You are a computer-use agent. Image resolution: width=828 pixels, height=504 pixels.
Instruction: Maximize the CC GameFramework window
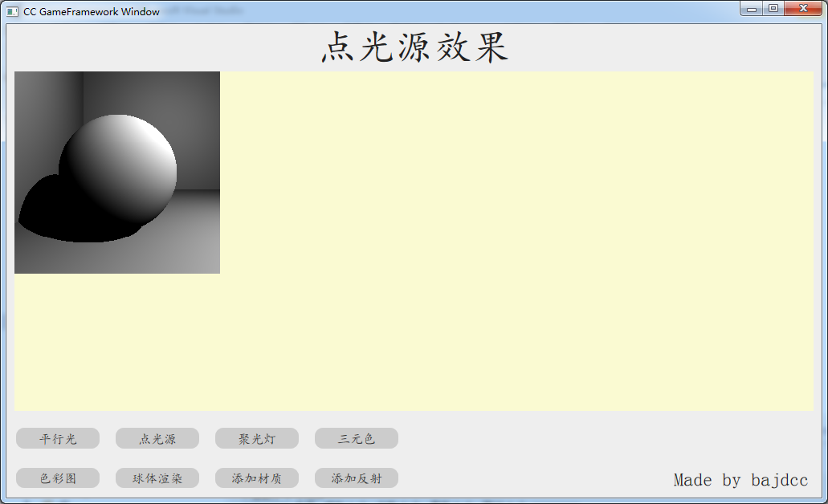pos(773,9)
